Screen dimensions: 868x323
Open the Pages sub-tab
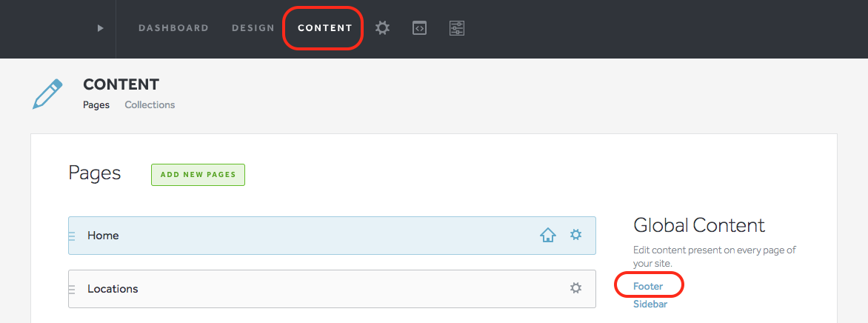click(x=96, y=104)
